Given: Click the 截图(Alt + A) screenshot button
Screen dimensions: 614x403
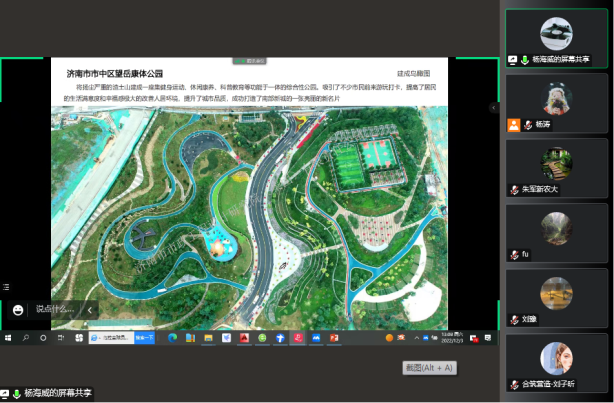Looking at the screenshot, I should (x=429, y=368).
